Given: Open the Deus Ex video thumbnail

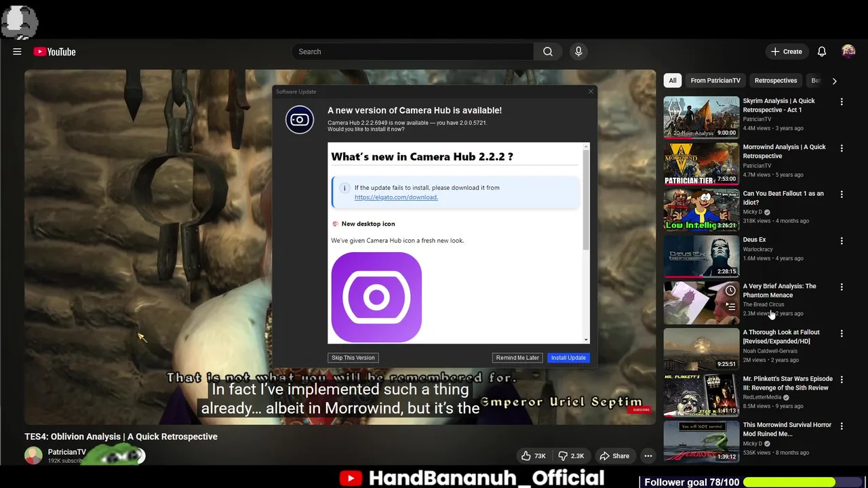Looking at the screenshot, I should [701, 256].
